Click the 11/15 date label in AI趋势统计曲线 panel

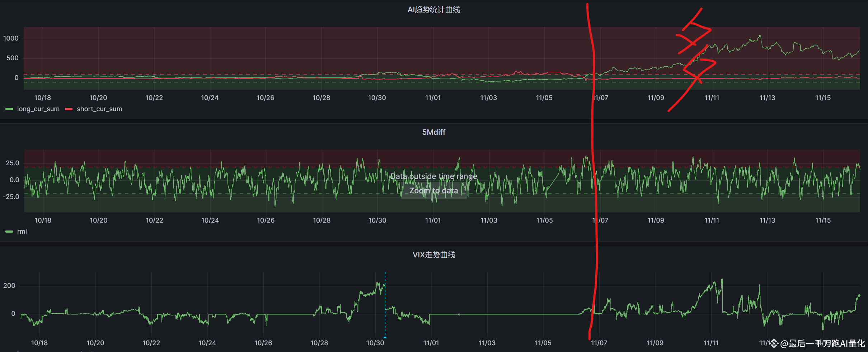pos(823,98)
